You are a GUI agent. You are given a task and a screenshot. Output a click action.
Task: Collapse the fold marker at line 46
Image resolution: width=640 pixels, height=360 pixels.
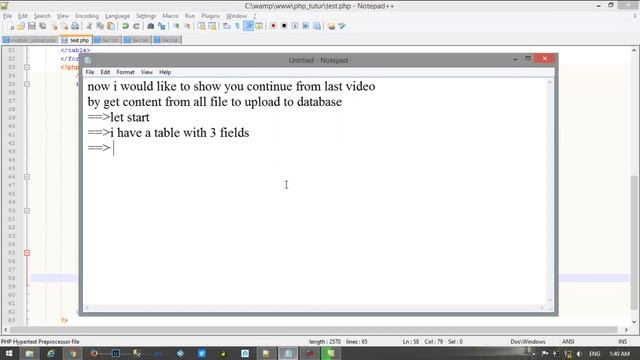(x=27, y=177)
